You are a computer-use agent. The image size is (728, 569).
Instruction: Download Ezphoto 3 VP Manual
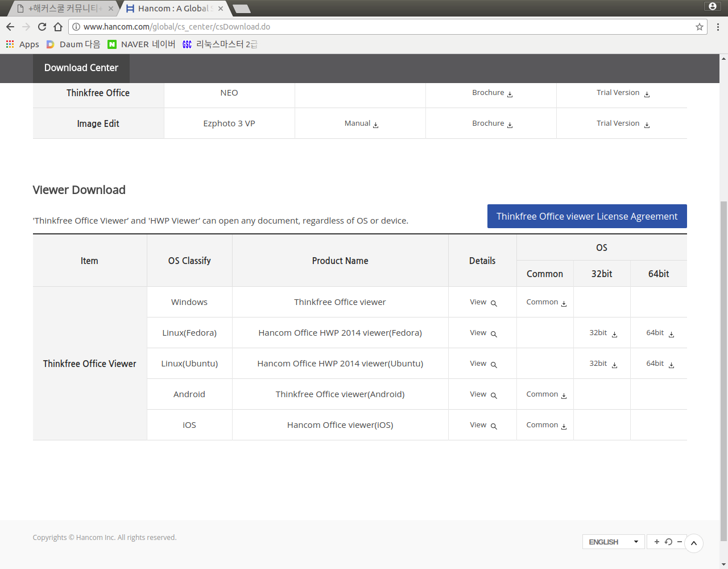361,123
